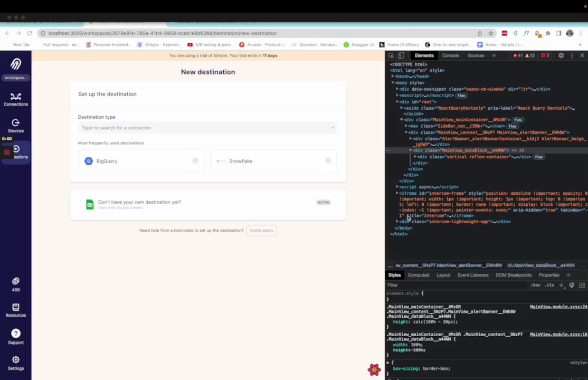Toggle the browser side panel icon
The image size is (588, 380).
click(559, 33)
